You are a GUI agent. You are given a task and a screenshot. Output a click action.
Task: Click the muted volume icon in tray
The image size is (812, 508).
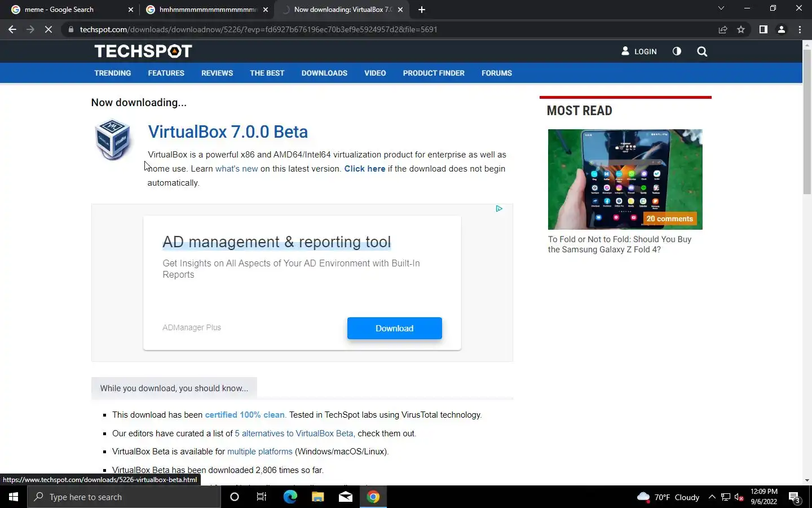(x=739, y=497)
